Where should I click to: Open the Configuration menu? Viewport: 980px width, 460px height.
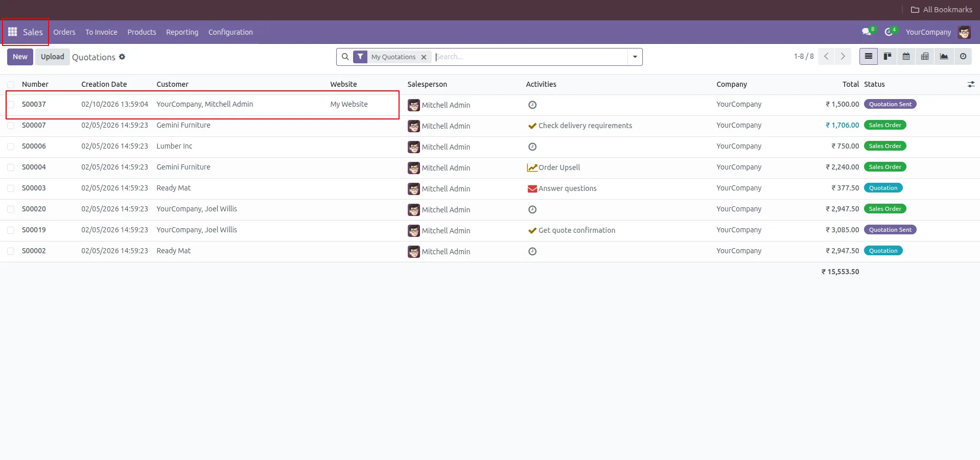(230, 32)
